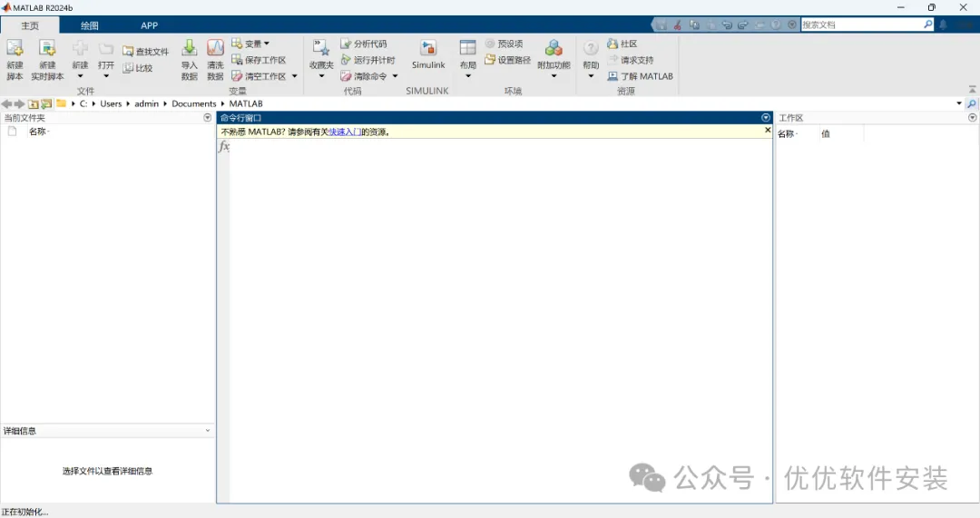Expand the 附加功能 dropdown arrow
980x518 pixels.
click(x=554, y=76)
